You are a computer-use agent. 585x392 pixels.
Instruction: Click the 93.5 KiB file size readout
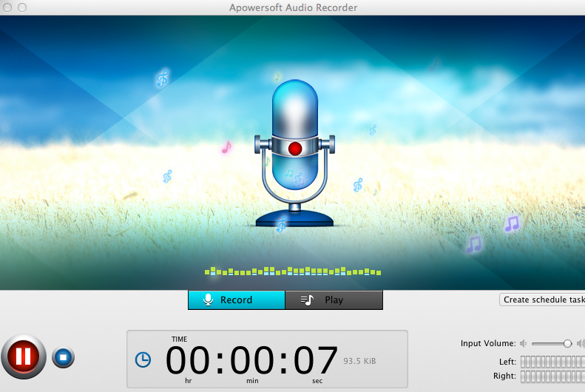359,361
